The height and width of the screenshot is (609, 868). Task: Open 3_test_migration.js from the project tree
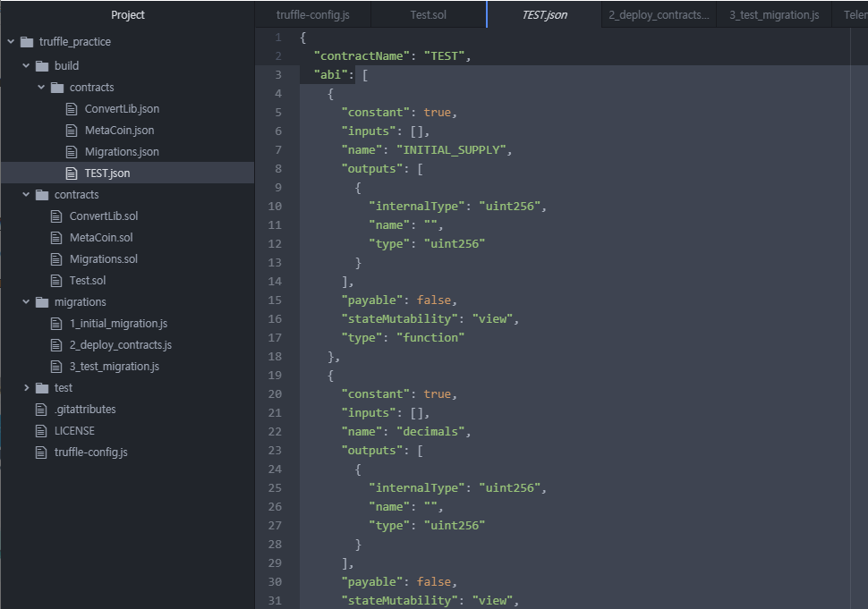pos(114,366)
